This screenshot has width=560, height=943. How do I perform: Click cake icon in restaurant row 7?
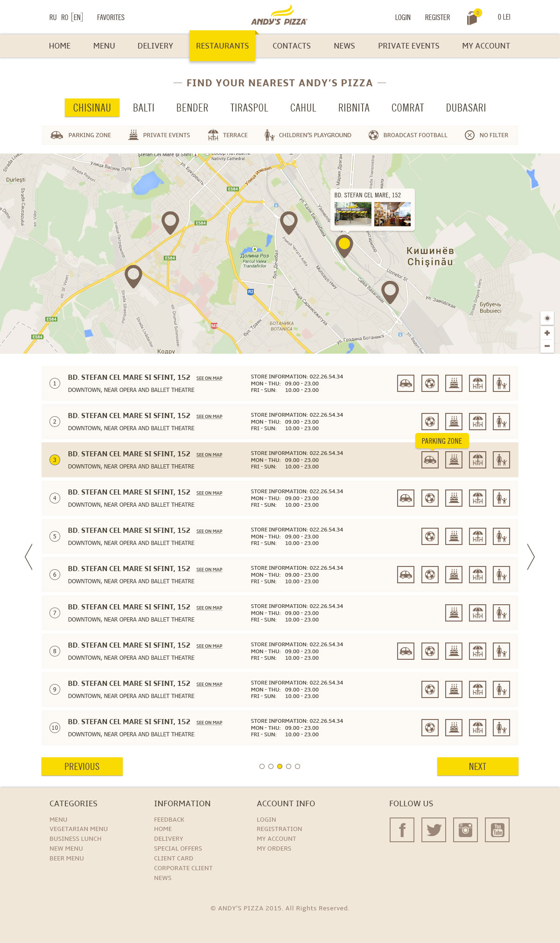tap(454, 613)
